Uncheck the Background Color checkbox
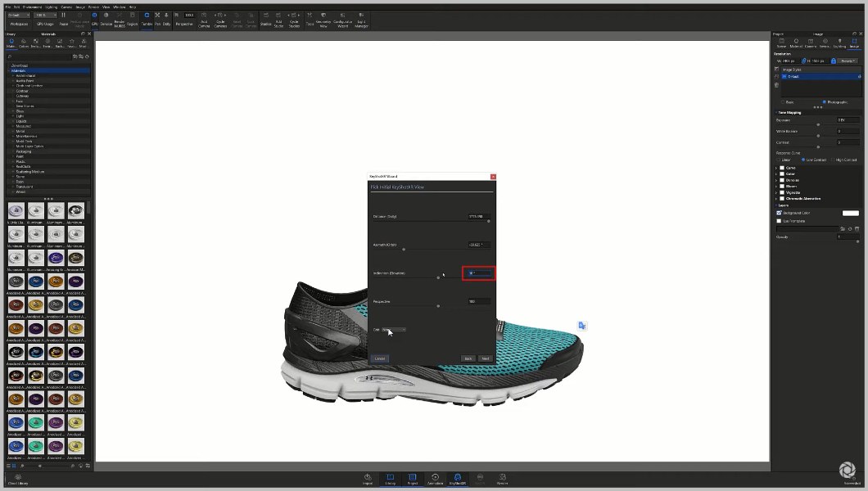This screenshot has height=491, width=868. 779,213
